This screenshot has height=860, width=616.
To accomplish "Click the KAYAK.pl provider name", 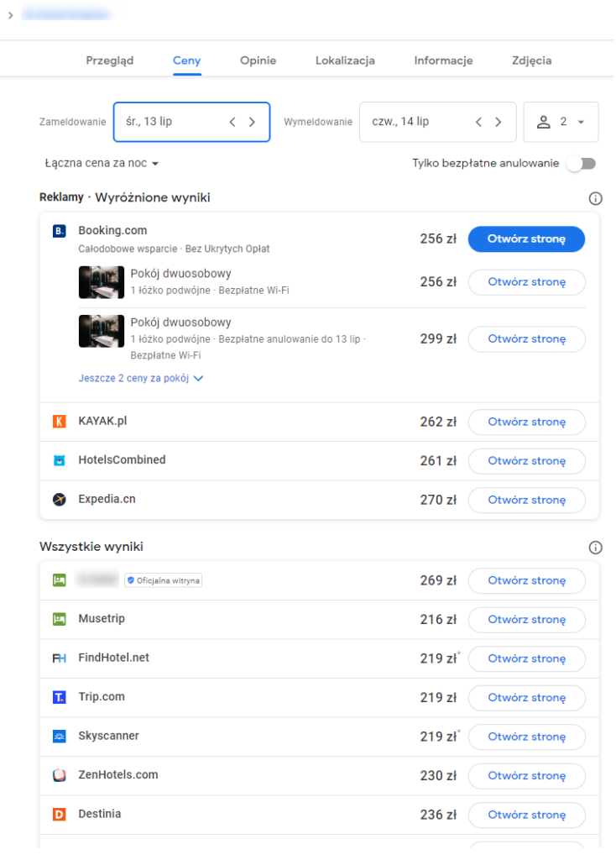I will click(102, 421).
